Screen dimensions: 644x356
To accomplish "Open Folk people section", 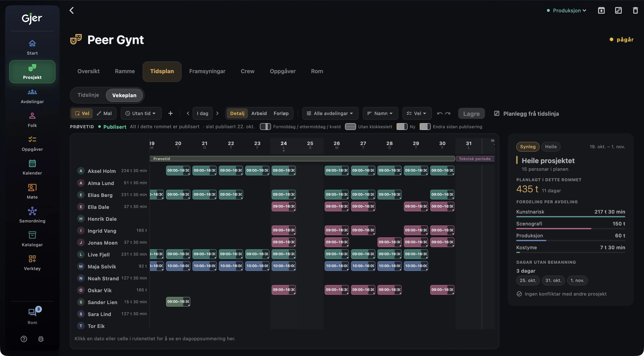I will click(32, 120).
